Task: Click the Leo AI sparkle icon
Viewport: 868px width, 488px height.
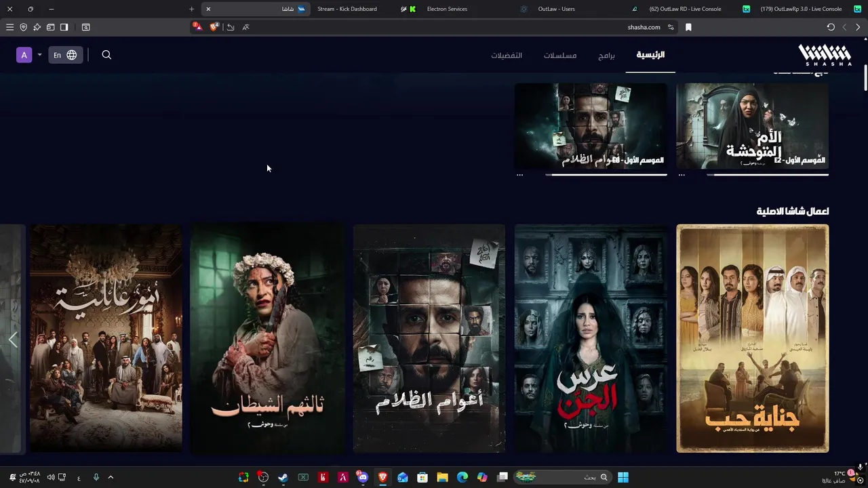Action: [x=37, y=27]
